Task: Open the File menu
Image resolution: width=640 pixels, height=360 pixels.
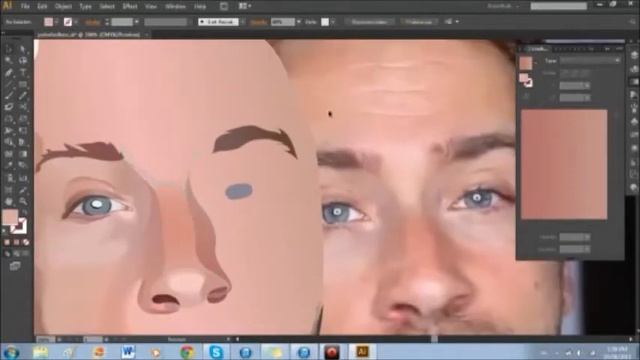Action: tap(25, 7)
